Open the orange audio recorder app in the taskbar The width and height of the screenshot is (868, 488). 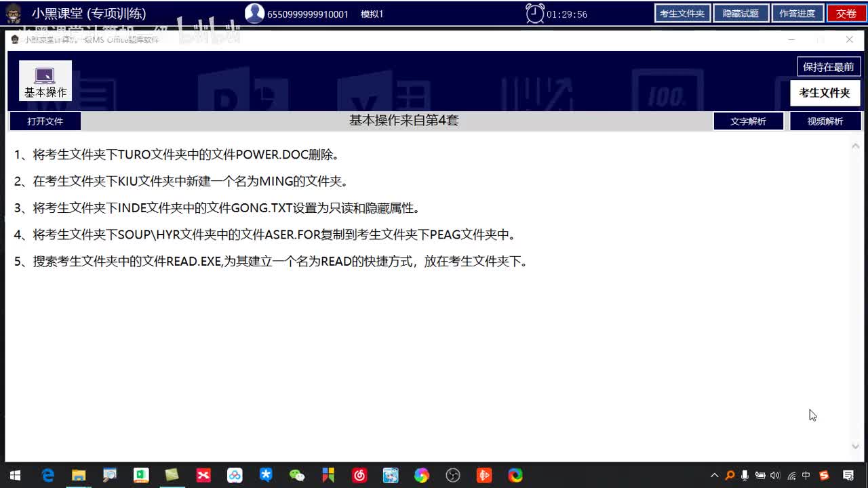click(x=484, y=475)
